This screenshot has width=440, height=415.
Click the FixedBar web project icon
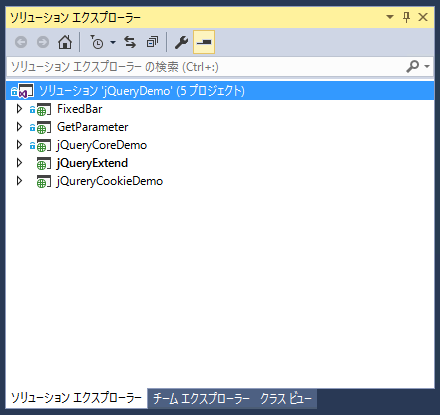pyautogui.click(x=44, y=109)
